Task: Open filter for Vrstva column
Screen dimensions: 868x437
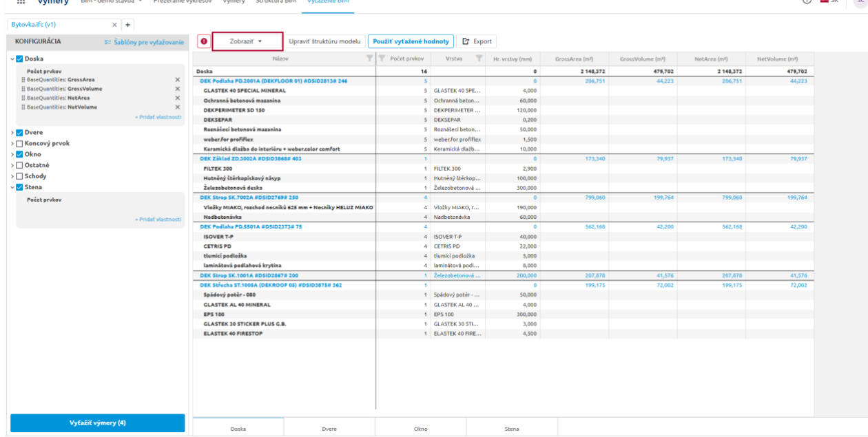Action: (x=479, y=60)
